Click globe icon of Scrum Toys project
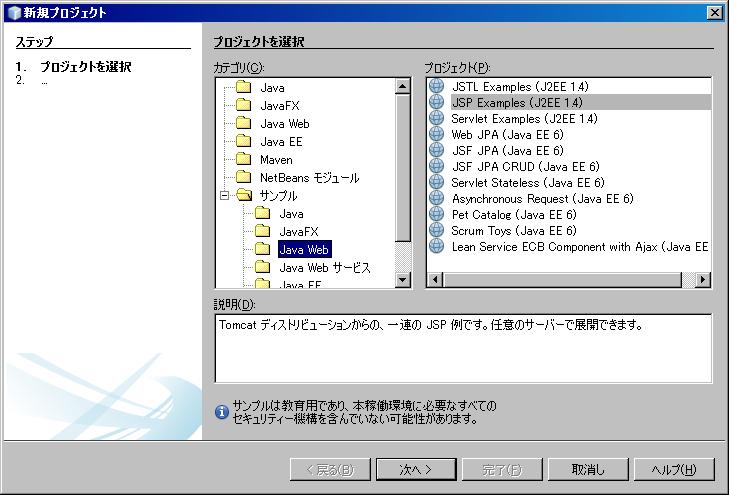729x495 pixels. (437, 230)
